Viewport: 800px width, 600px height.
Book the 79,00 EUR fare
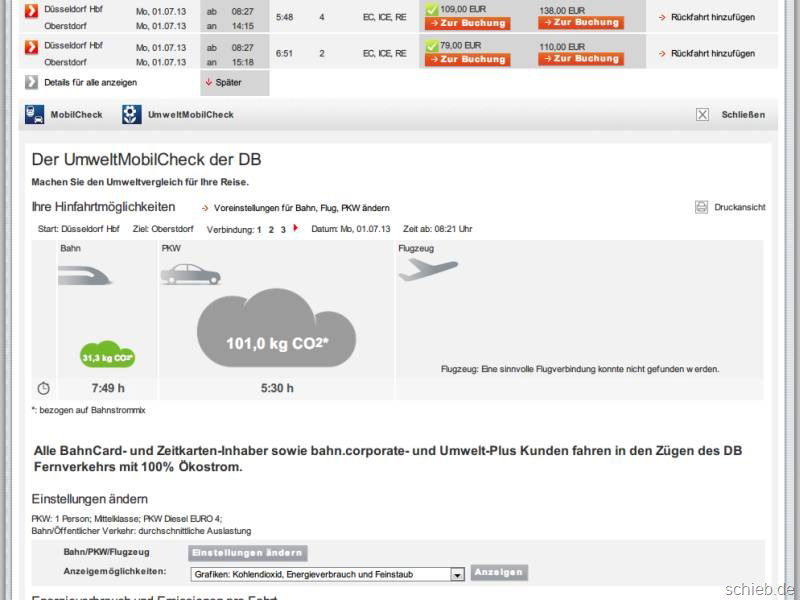(x=467, y=59)
